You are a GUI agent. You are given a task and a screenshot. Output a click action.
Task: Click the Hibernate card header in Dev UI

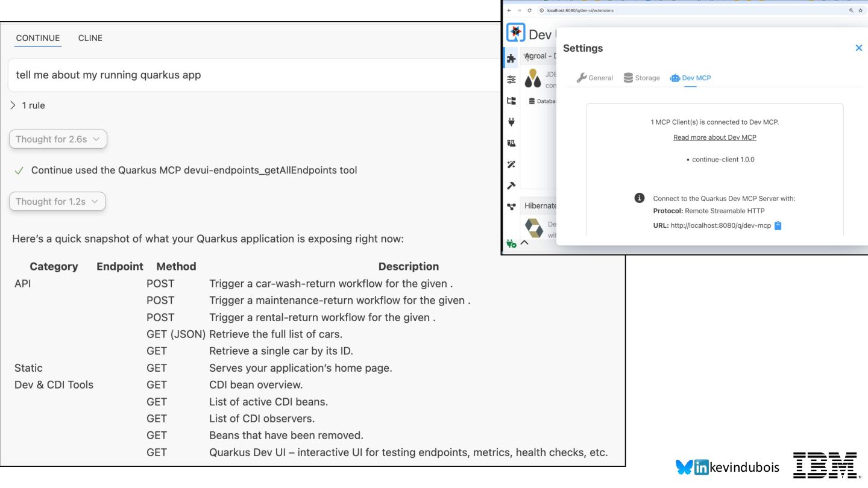[538, 205]
